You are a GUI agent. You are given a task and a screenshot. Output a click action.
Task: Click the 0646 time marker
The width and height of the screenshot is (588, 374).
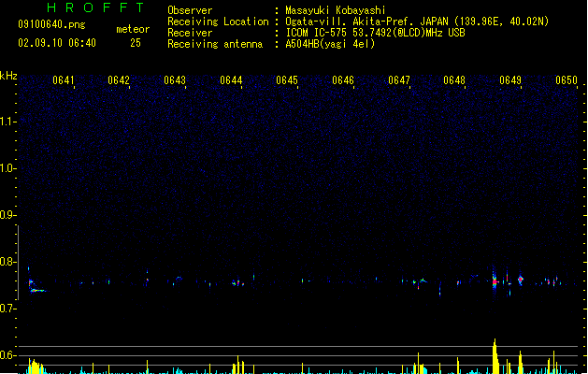(x=343, y=80)
